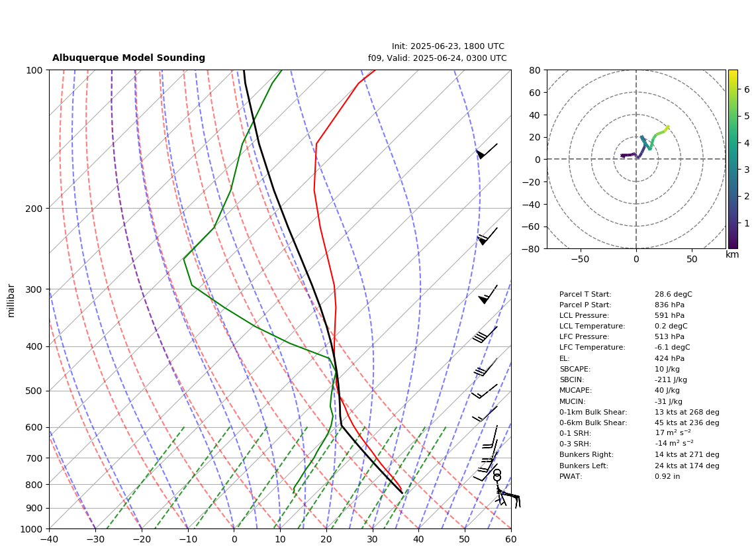756x551 pixels.
Task: Click the '−80' label on hodograph y-axis
Action: click(532, 249)
